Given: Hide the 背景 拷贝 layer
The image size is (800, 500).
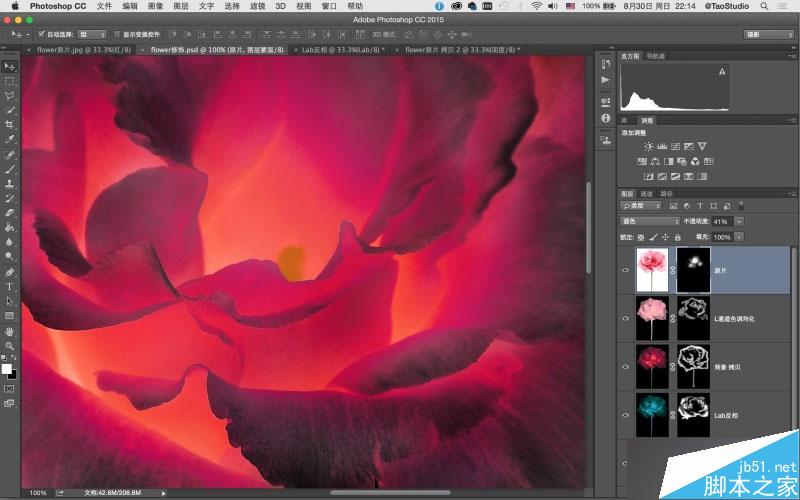Looking at the screenshot, I should [x=626, y=367].
